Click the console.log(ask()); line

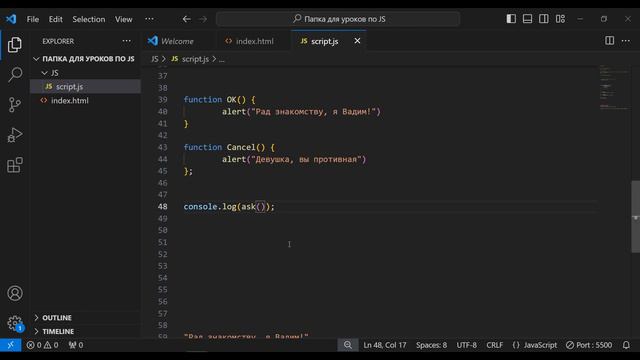click(x=229, y=207)
